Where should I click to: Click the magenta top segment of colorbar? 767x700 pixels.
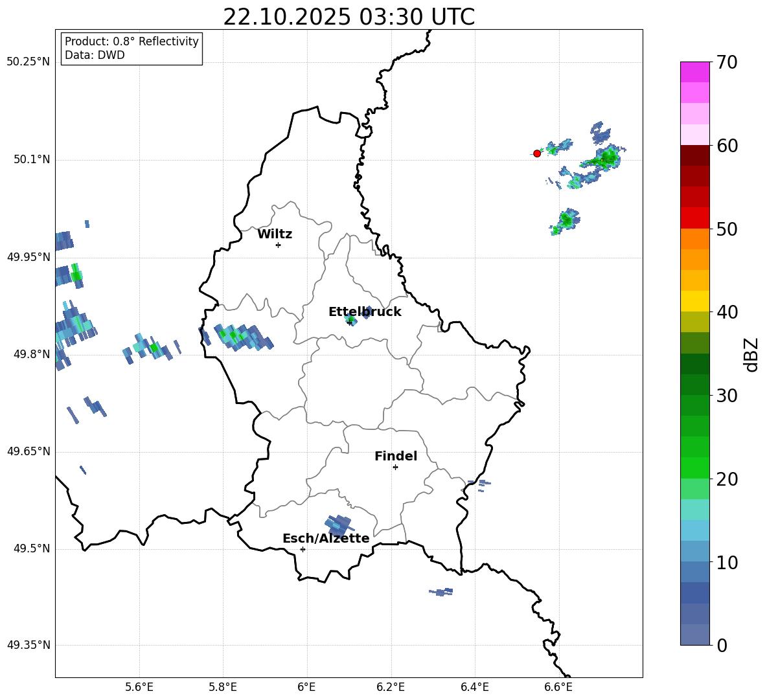(x=694, y=72)
